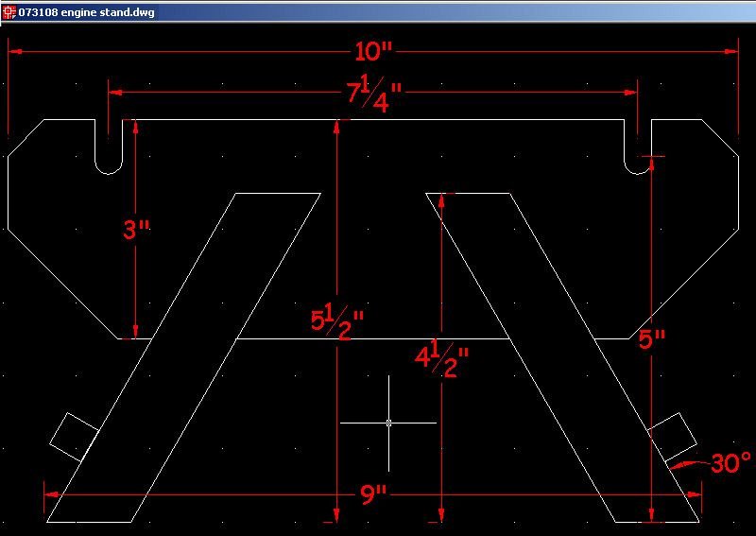Pick the 3" vertical dimension label
756x536 pixels.
[x=138, y=230]
